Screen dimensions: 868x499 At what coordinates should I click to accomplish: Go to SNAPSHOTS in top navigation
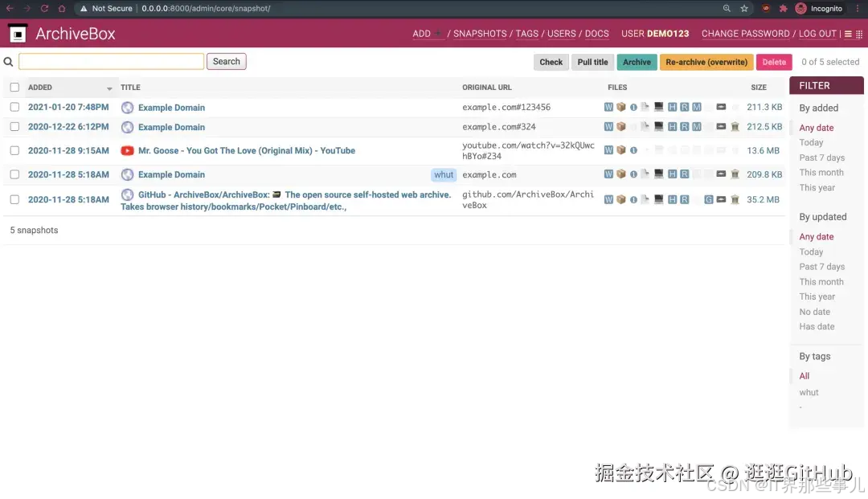(x=480, y=34)
